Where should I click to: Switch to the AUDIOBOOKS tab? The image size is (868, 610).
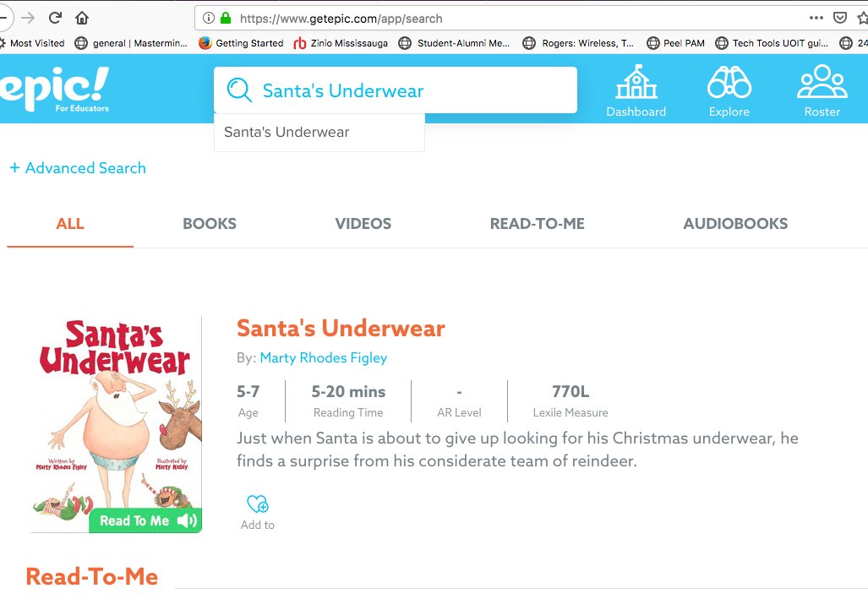[735, 224]
